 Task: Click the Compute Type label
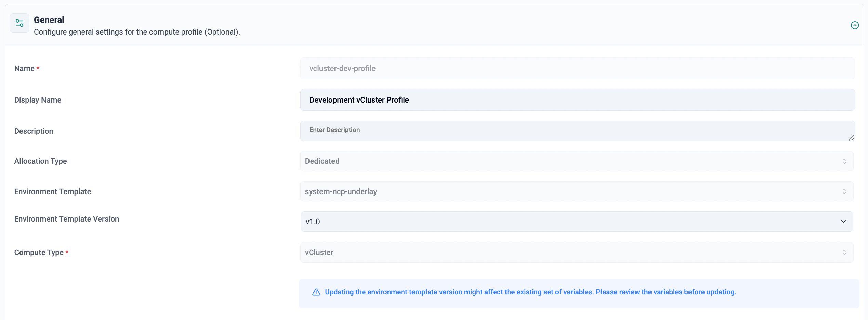point(39,252)
